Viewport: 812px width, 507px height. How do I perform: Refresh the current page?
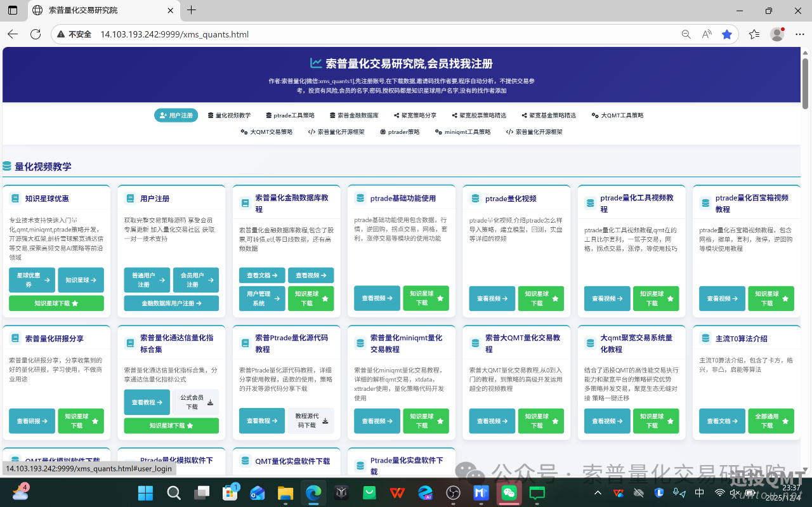coord(36,34)
